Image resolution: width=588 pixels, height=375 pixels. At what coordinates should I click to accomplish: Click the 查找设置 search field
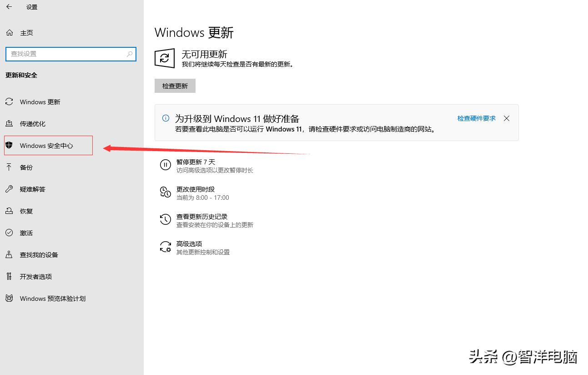tap(68, 54)
